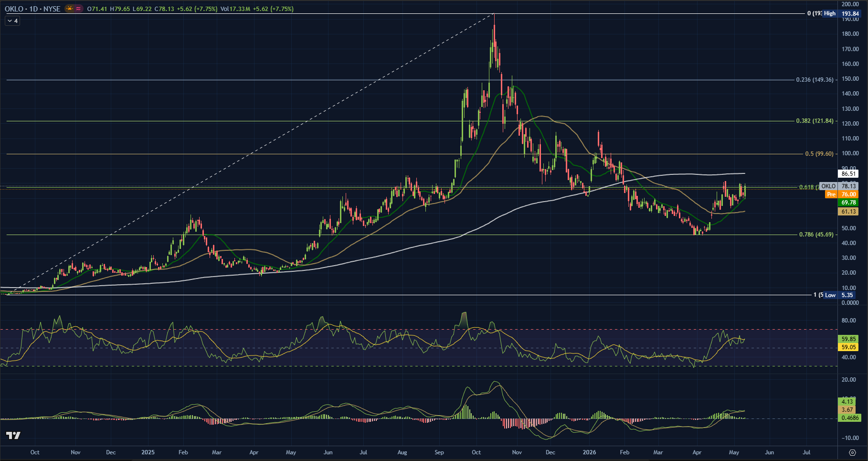
Task: Click the Jun label at the time axis end
Action: [770, 452]
